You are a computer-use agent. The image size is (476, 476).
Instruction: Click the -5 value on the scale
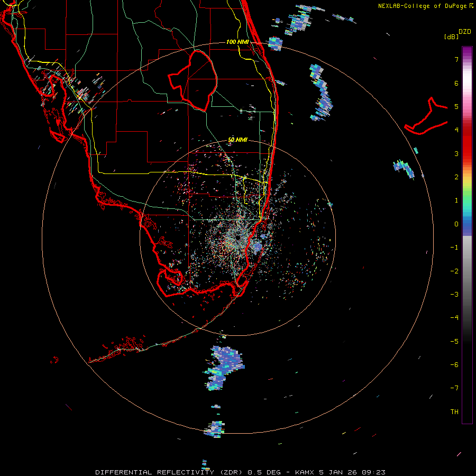click(454, 342)
